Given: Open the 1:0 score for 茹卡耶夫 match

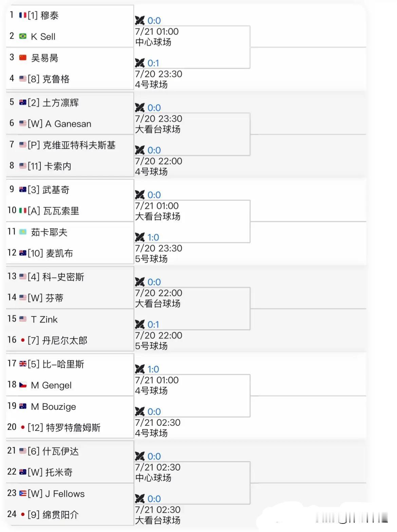Looking at the screenshot, I should click(x=153, y=237).
